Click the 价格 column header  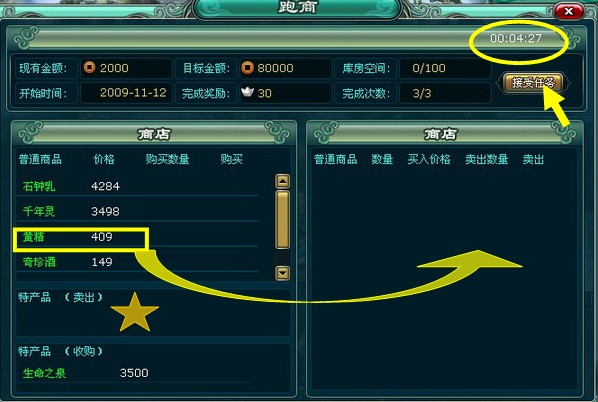tap(104, 159)
